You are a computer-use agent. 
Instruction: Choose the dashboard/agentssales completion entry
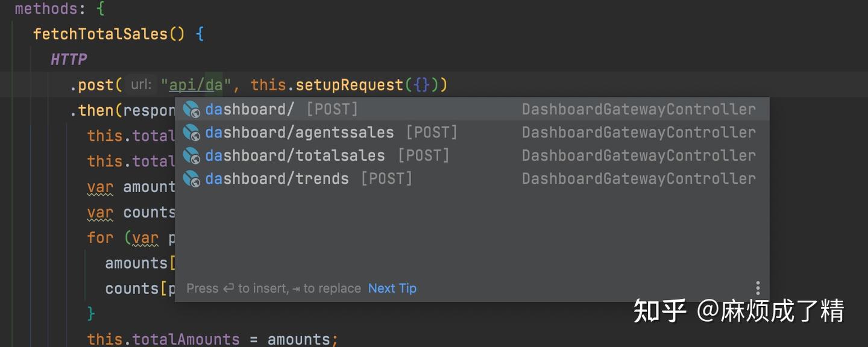pyautogui.click(x=472, y=133)
